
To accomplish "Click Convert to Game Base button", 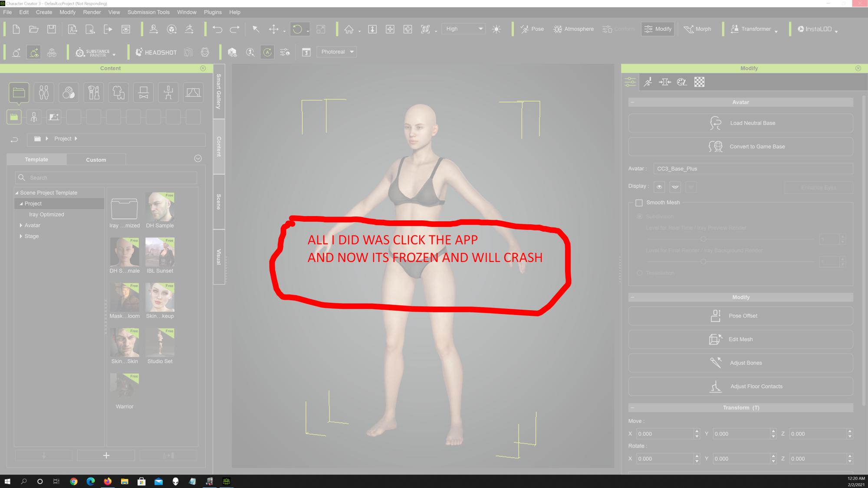I will [740, 147].
